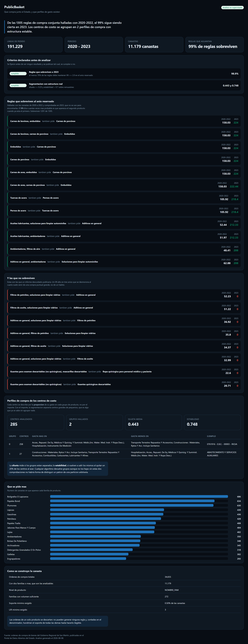Select rule row "Carnes de aves, embutidos"
Image resolution: width=248 pixels, height=644 pixels.
pyautogui.click(x=124, y=172)
